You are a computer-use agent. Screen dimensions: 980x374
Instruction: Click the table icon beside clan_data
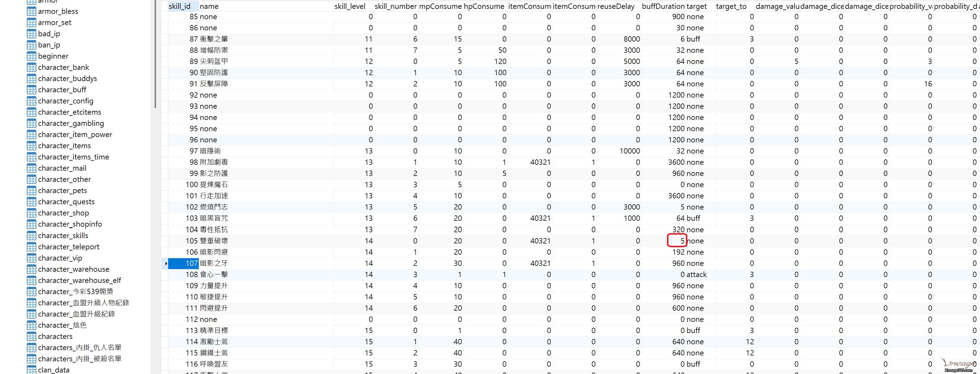pos(31,370)
